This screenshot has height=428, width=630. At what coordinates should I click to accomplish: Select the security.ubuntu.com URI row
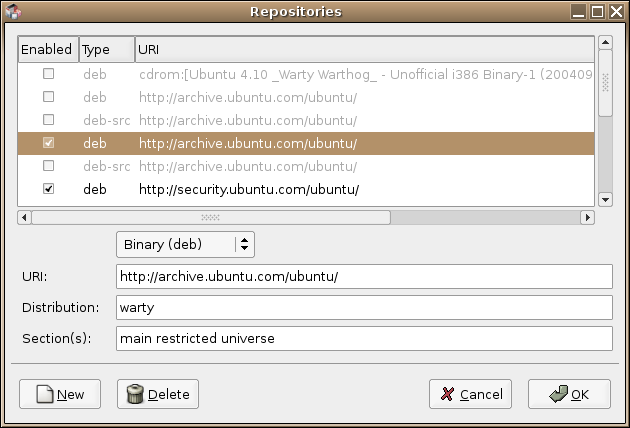[306, 189]
